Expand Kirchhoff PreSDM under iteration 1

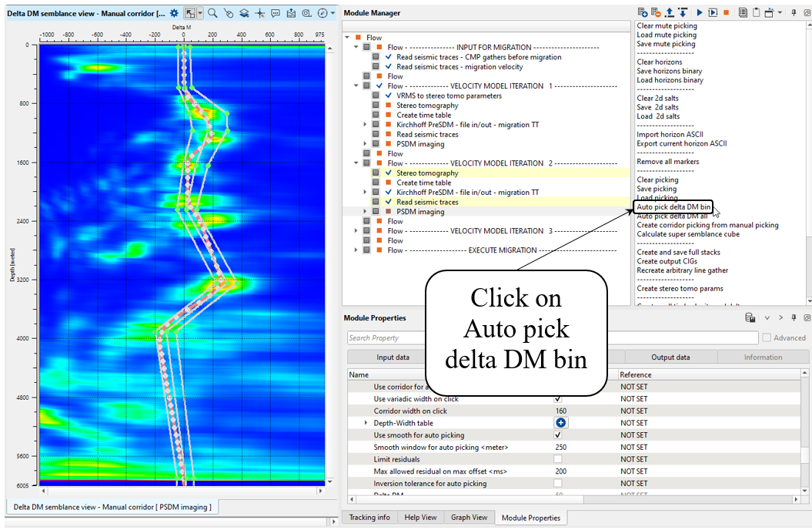tap(365, 125)
